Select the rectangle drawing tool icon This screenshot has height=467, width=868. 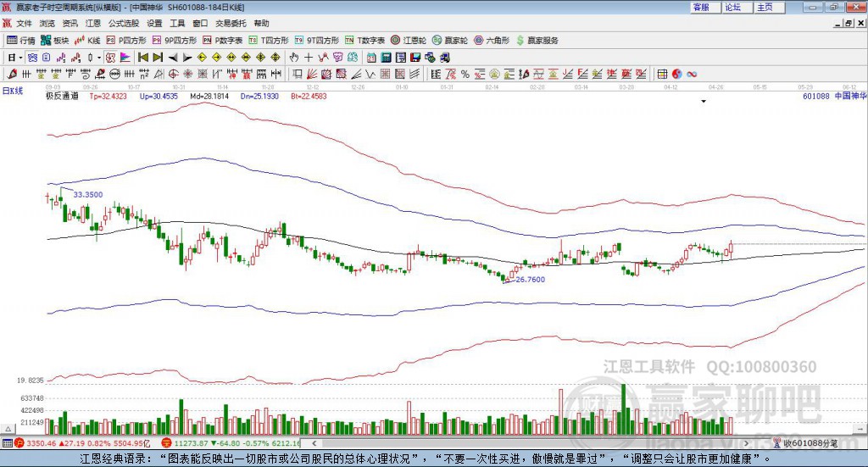click(x=298, y=74)
